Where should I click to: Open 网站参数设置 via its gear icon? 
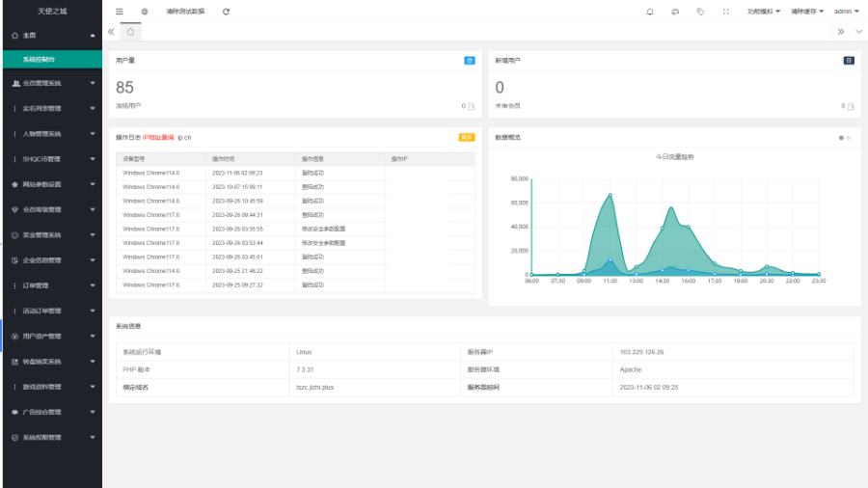click(14, 185)
